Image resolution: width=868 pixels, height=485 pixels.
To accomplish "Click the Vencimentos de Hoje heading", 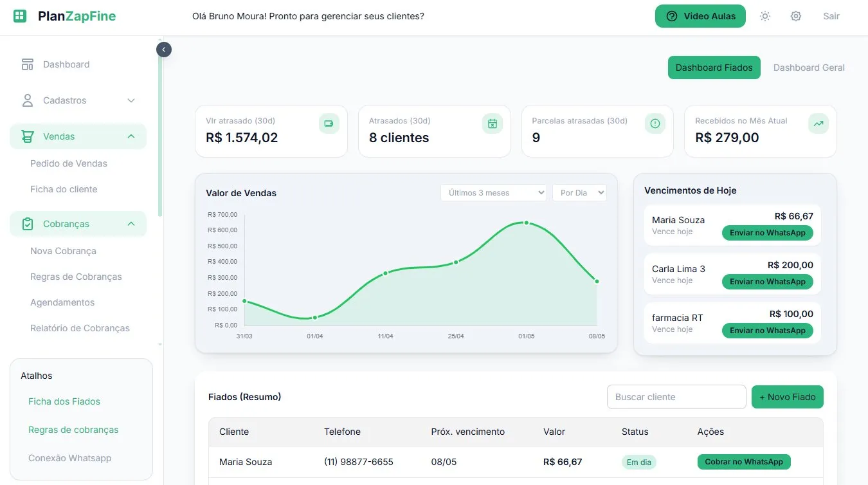I will pyautogui.click(x=691, y=190).
